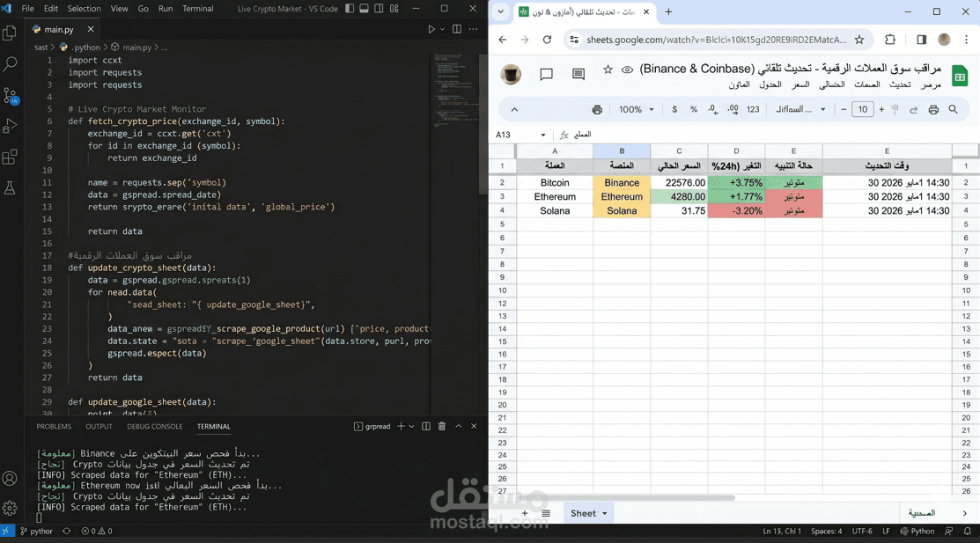Click the font size input box

tap(863, 109)
